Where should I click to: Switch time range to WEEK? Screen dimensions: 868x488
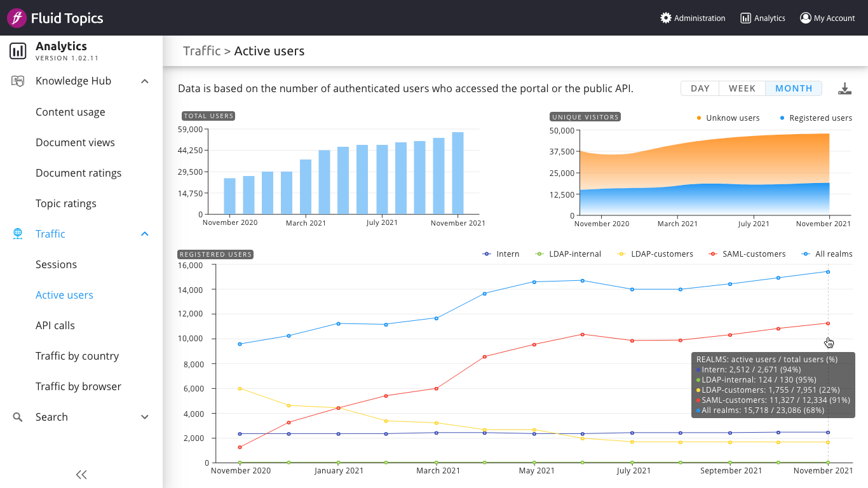(x=742, y=88)
